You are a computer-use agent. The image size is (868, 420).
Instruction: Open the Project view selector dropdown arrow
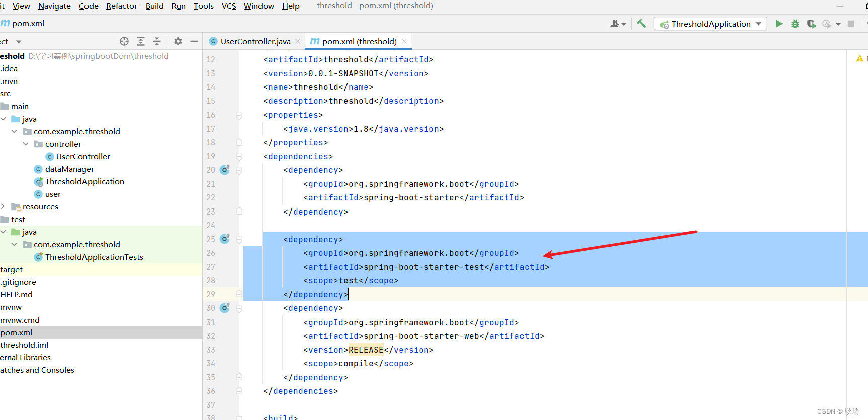click(x=19, y=42)
